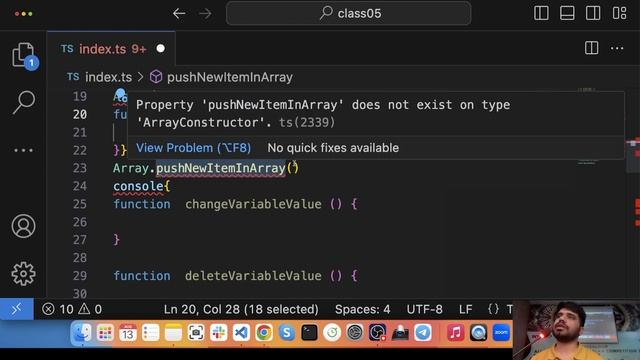
Task: Open Google Chrome from the Dock
Action: click(x=264, y=333)
